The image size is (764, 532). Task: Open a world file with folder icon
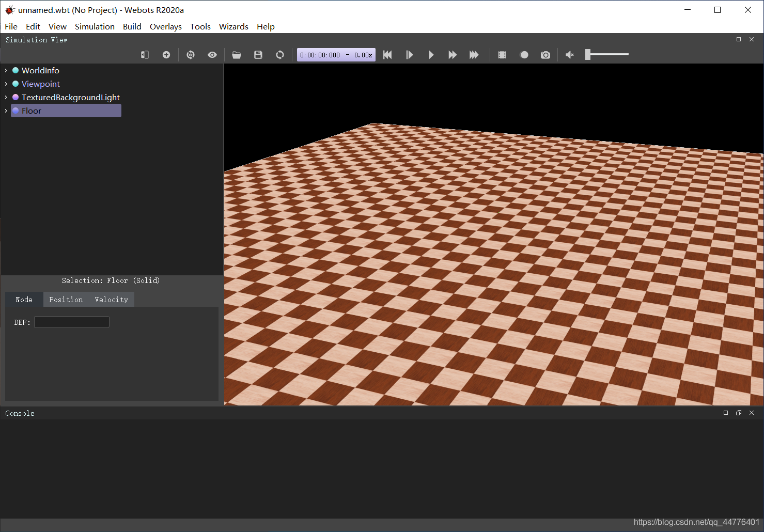pyautogui.click(x=237, y=55)
